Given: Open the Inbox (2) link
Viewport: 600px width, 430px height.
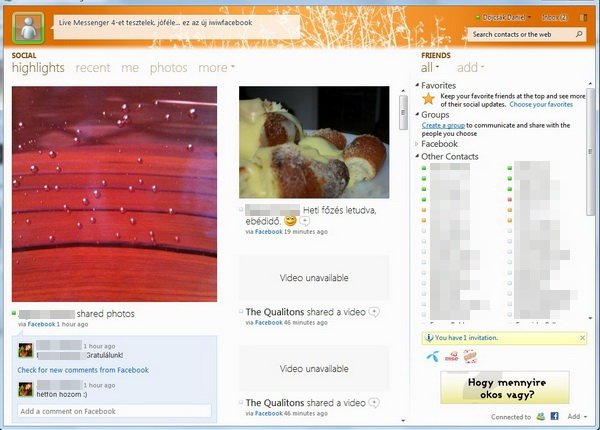Looking at the screenshot, I should pos(555,18).
